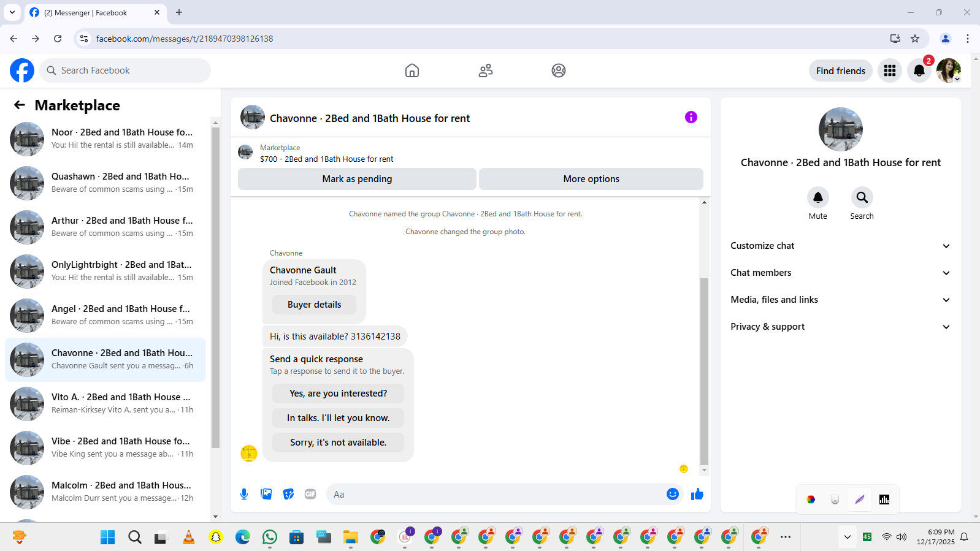This screenshot has width=980, height=551.
Task: Click the Aa message input field
Action: click(x=496, y=494)
